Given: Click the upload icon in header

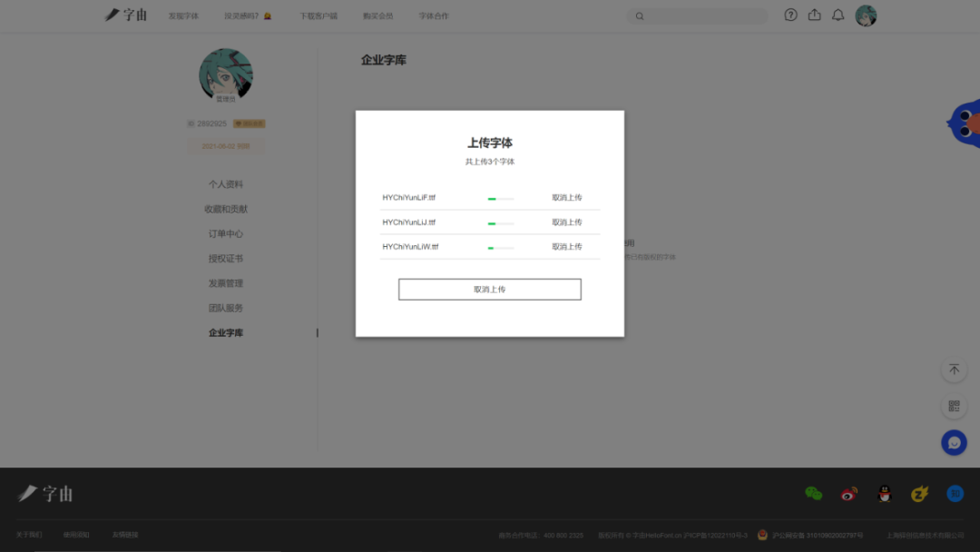Looking at the screenshot, I should coord(814,15).
